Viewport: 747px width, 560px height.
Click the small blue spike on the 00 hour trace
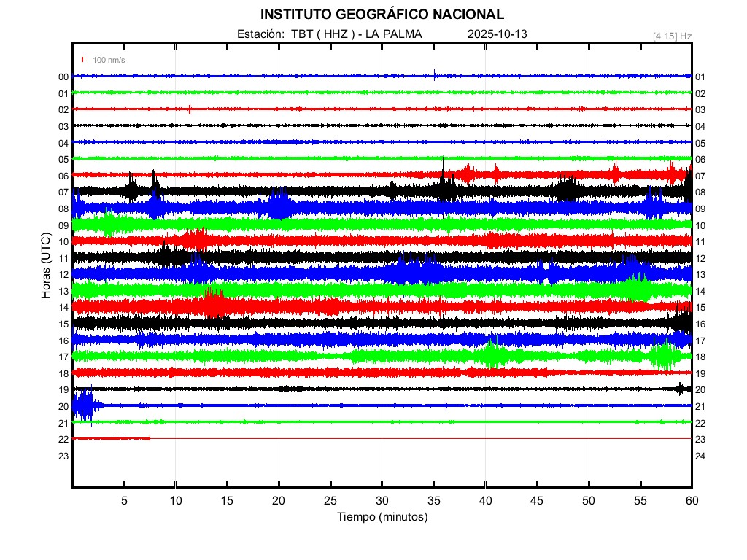(x=435, y=74)
